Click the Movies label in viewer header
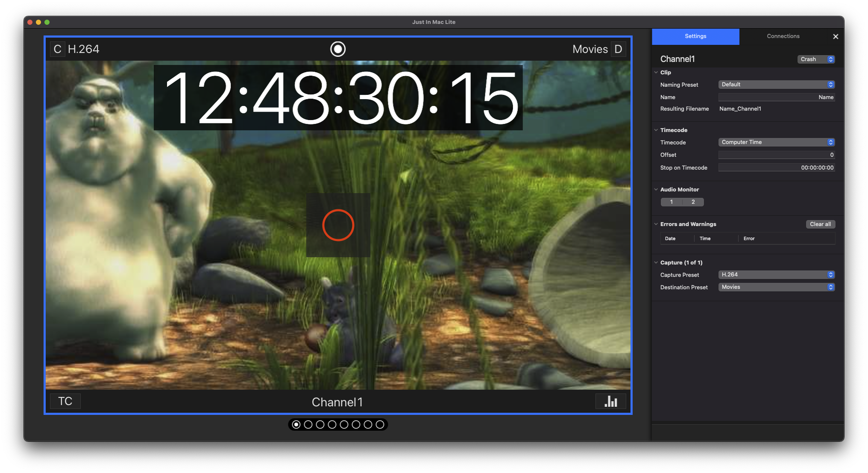The width and height of the screenshot is (868, 473). (590, 49)
